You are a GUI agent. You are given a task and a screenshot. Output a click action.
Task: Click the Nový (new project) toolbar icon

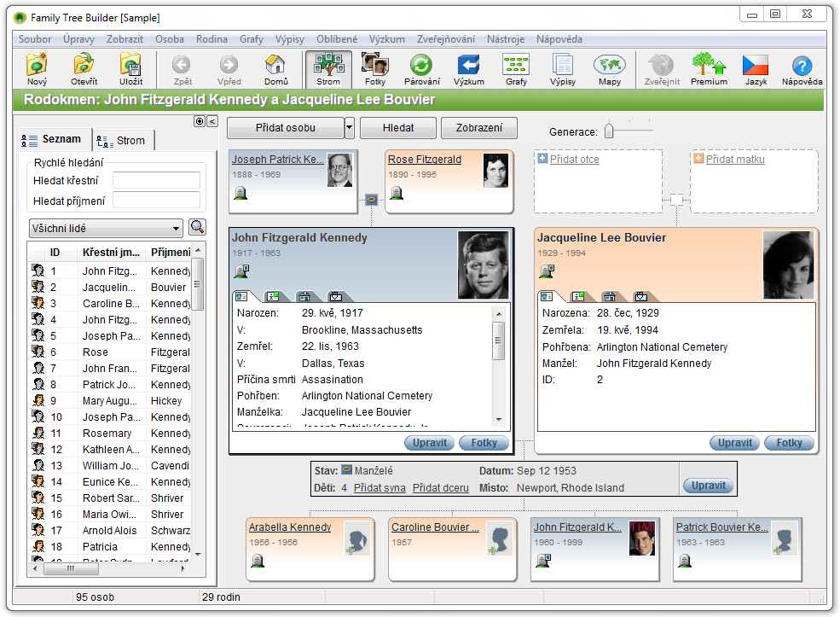tap(37, 69)
